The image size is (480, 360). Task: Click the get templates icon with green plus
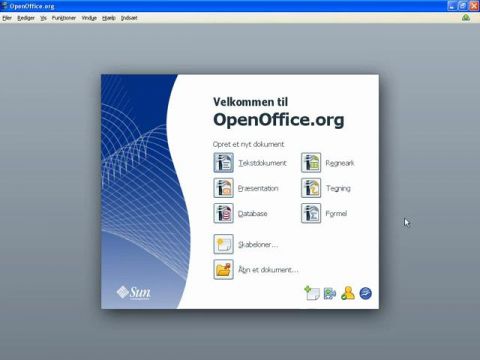[312, 293]
